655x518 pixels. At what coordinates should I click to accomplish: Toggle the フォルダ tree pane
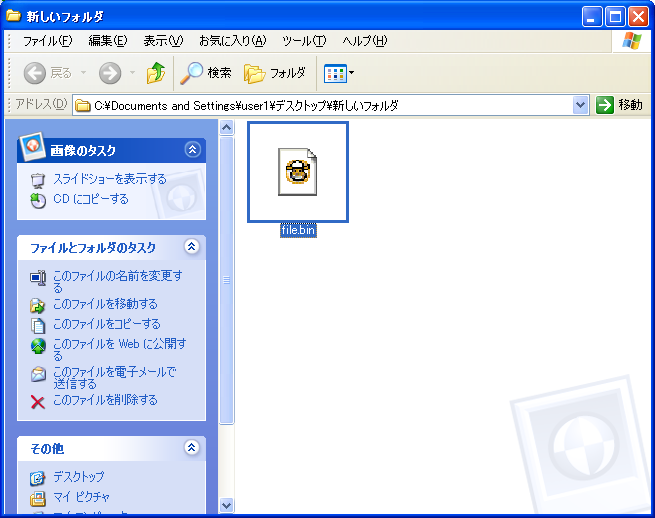tap(274, 73)
